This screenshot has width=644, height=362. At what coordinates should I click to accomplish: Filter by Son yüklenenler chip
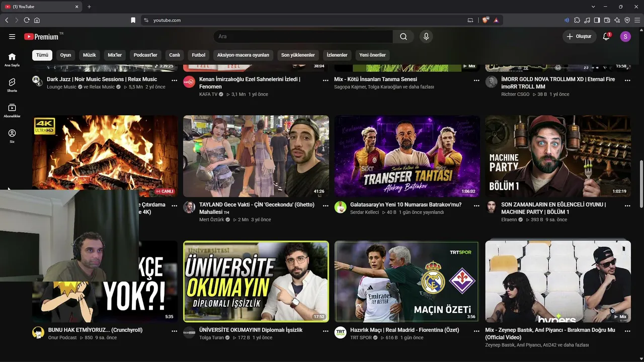298,55
